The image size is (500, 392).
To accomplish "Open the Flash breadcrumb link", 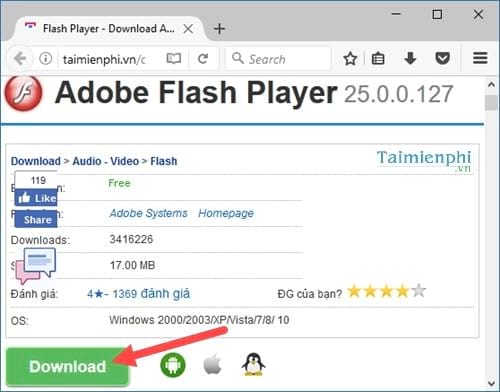I will tap(164, 161).
